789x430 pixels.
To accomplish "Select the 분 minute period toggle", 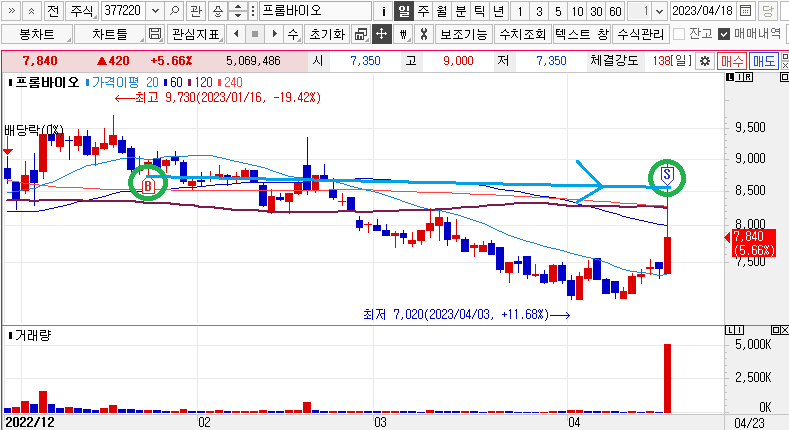I will coord(460,11).
